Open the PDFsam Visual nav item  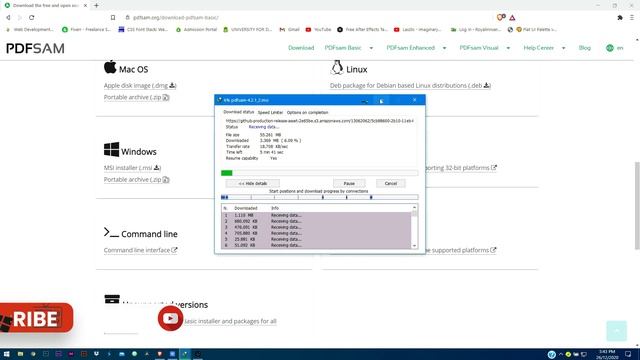click(479, 48)
